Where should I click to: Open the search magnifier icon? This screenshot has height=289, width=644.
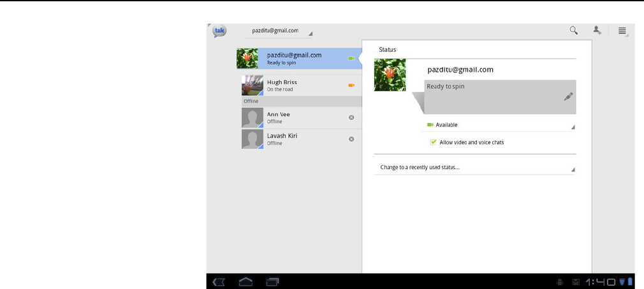574,31
